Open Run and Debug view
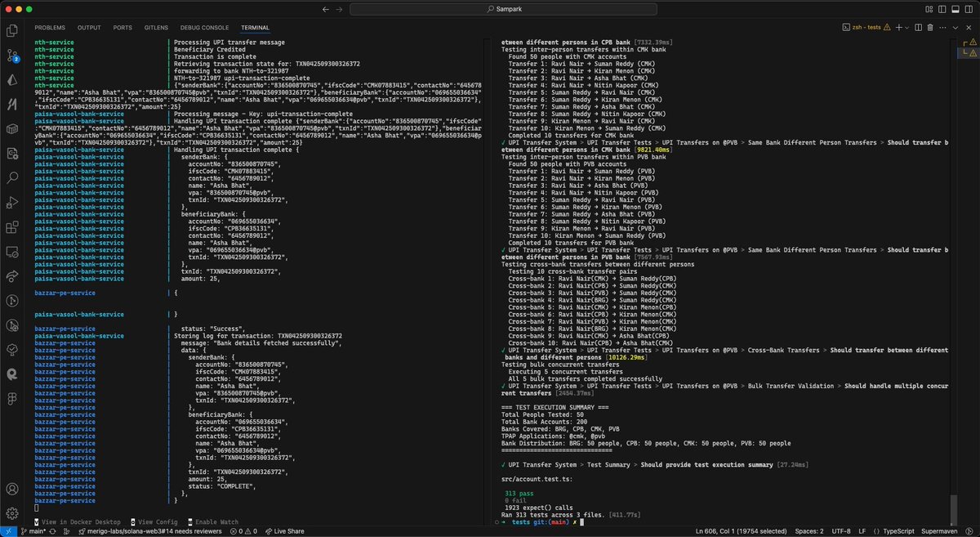This screenshot has height=537, width=980. pos(11,202)
